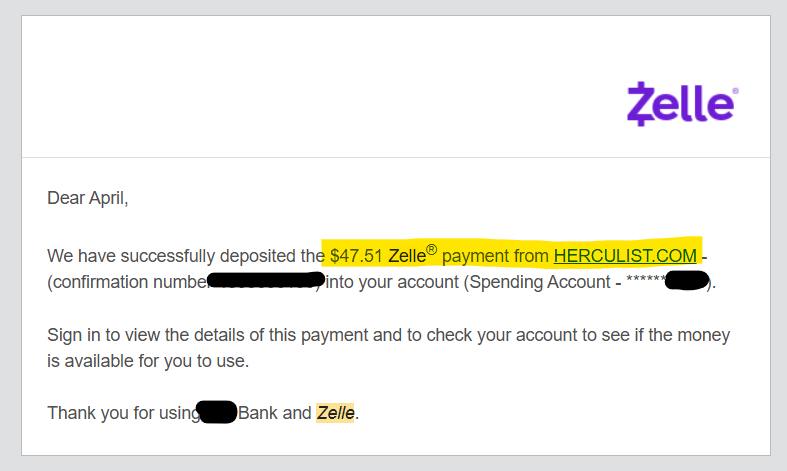Click the redacted account number block

[687, 283]
